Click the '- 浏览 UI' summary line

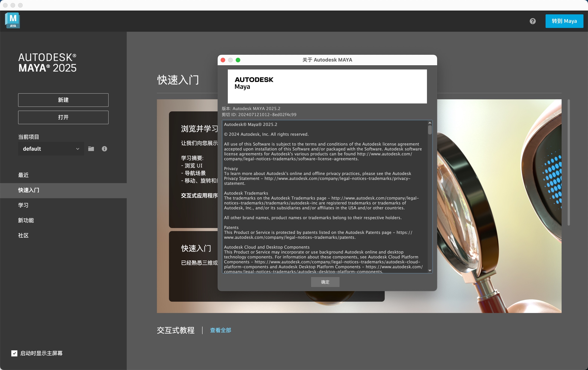point(192,165)
